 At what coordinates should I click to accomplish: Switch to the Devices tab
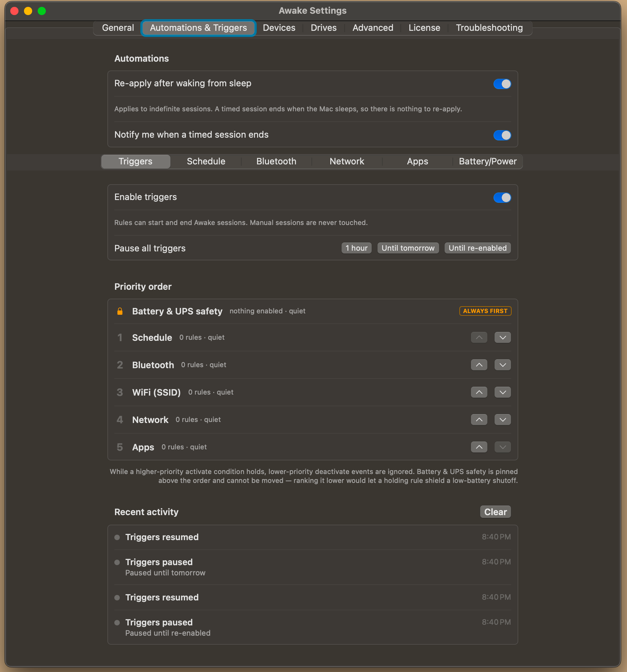click(x=279, y=28)
